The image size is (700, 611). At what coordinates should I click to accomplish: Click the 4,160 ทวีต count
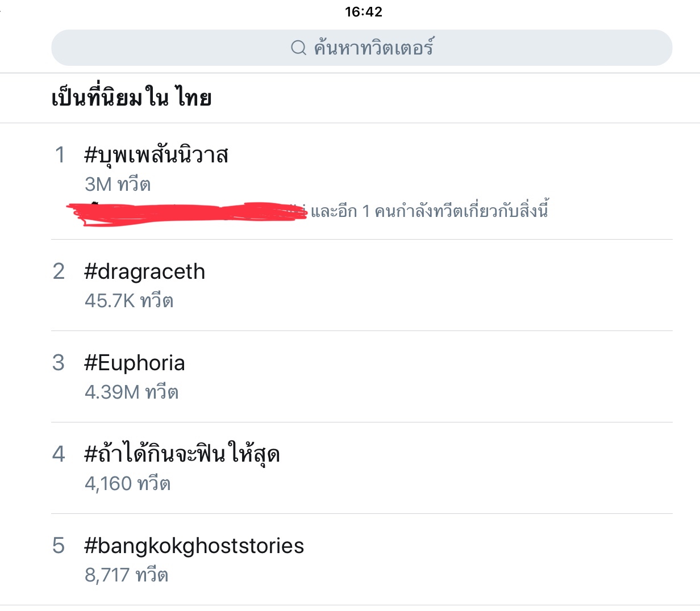(128, 484)
